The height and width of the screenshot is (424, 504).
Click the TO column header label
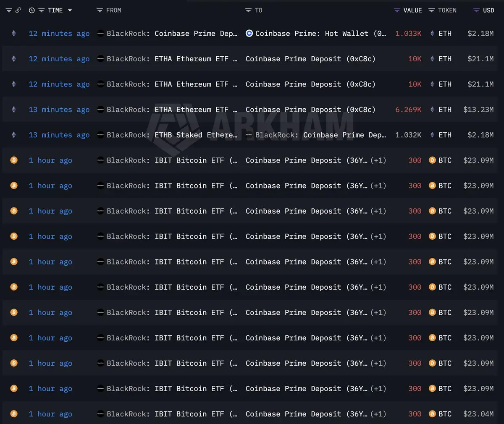tap(259, 10)
